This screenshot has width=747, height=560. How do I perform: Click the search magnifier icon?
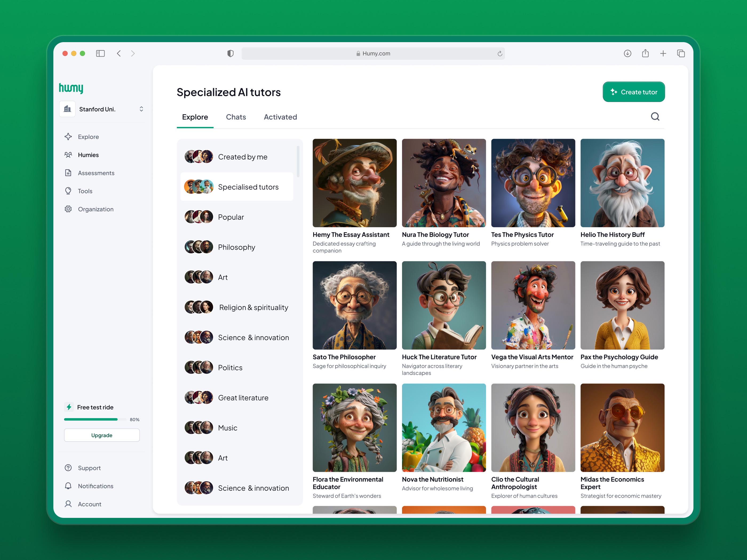tap(655, 117)
